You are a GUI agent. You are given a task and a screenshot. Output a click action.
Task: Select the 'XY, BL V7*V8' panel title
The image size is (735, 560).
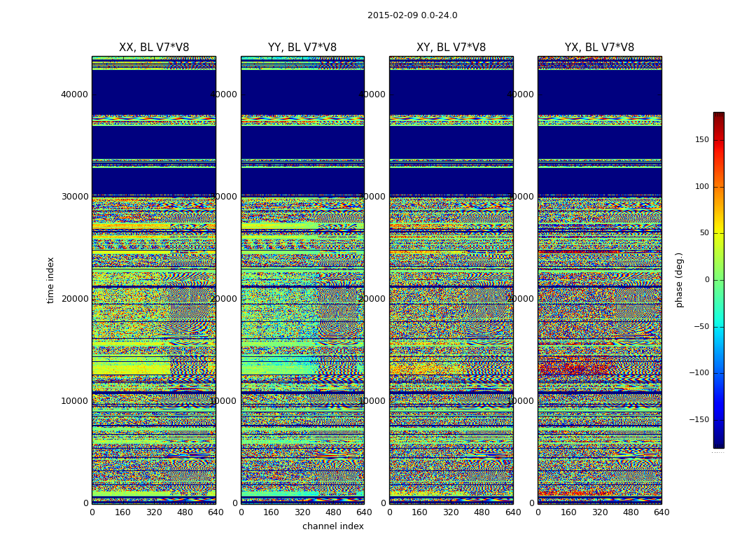click(x=451, y=48)
